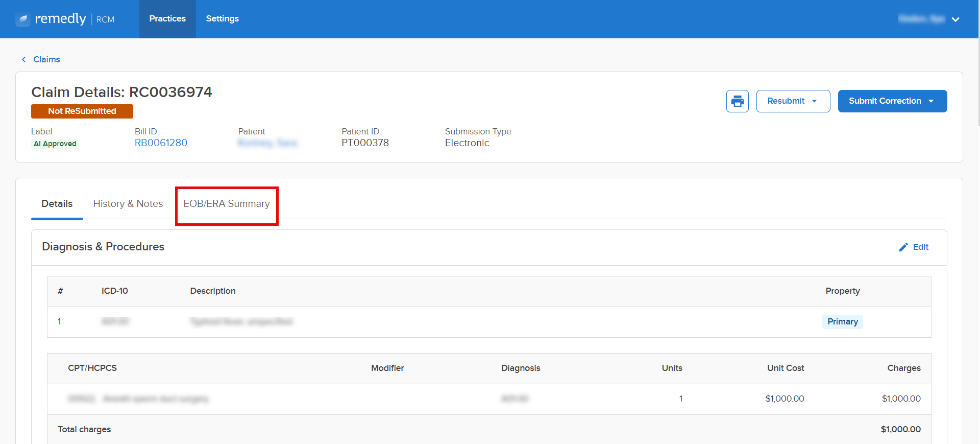Open Settings in the top navigation
The image size is (980, 444).
coord(222,19)
